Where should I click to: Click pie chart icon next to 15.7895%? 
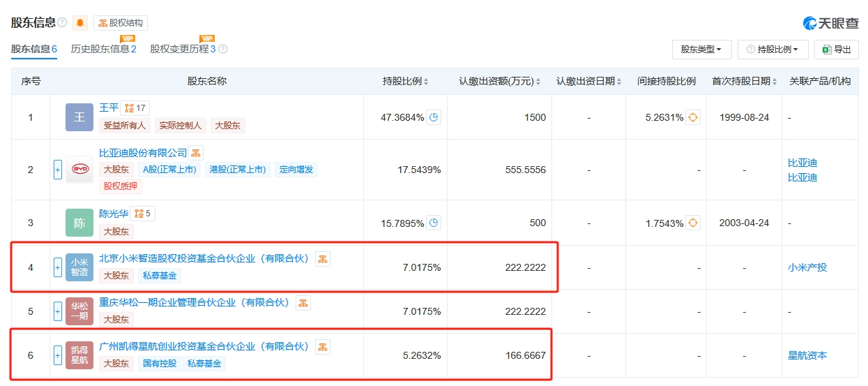point(435,223)
